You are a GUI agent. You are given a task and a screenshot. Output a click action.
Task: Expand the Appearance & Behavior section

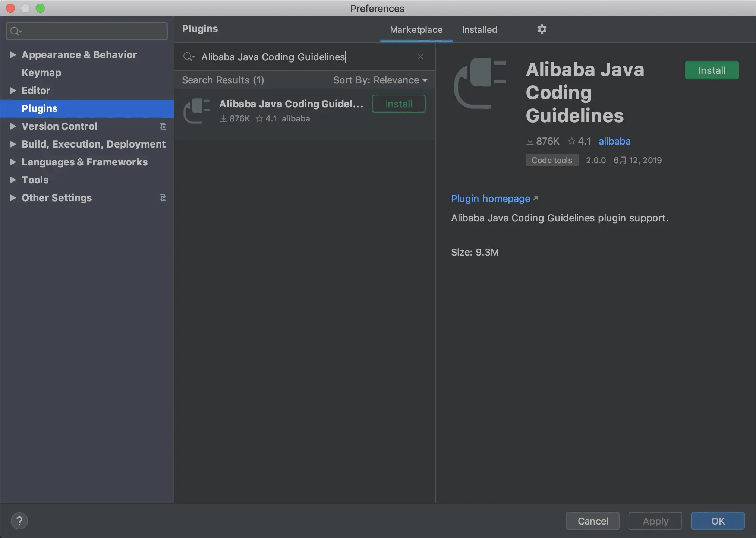click(x=13, y=55)
